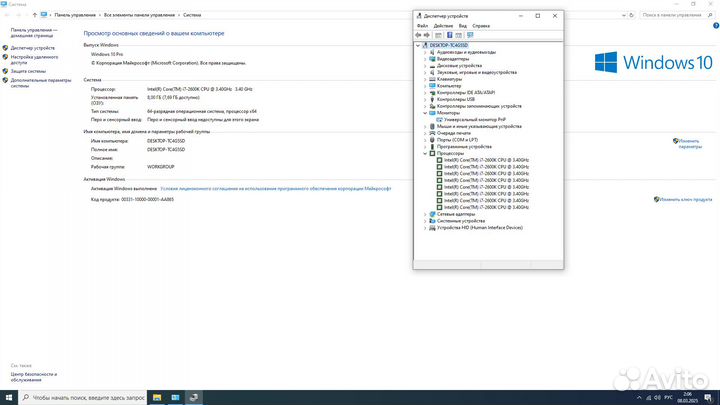Open the Действие menu
This screenshot has width=720, height=405.
click(x=443, y=25)
